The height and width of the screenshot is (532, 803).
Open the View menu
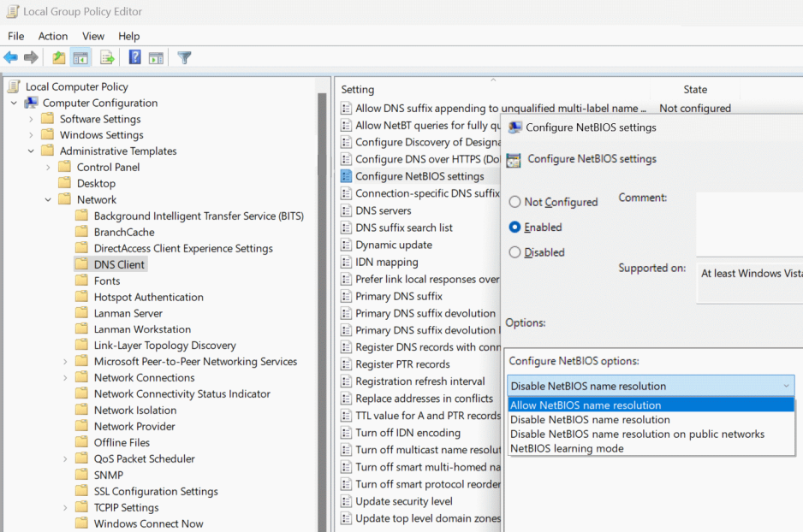click(x=93, y=36)
